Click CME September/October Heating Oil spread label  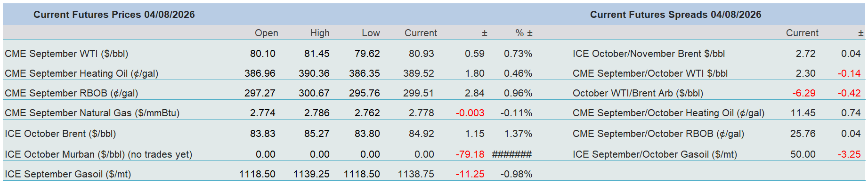[668, 113]
